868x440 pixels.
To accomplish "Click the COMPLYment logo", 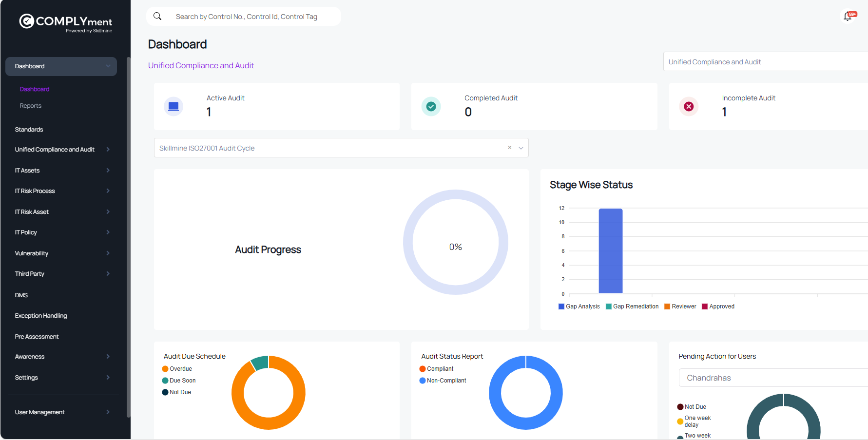I will (x=66, y=22).
